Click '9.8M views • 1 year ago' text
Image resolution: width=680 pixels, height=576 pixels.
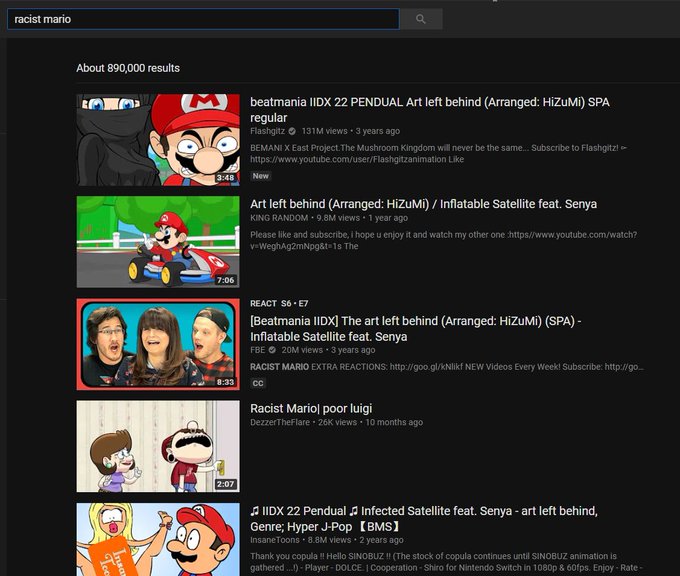362,218
